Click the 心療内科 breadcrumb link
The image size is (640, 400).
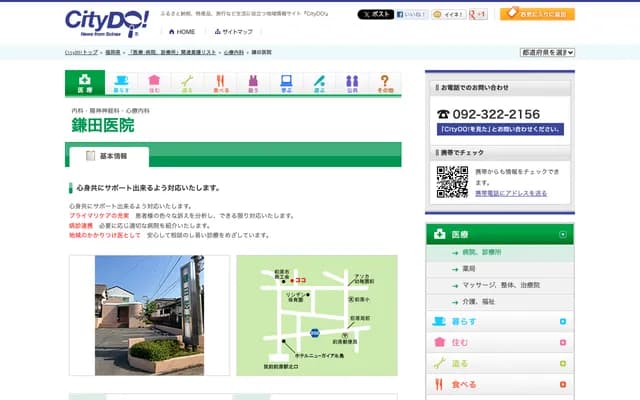(x=234, y=52)
